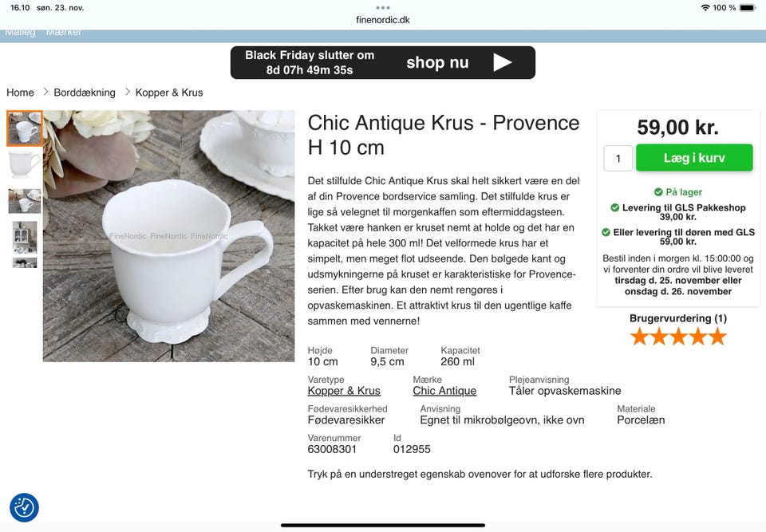View the third product thumbnail
766x532 pixels.
[x=25, y=201]
